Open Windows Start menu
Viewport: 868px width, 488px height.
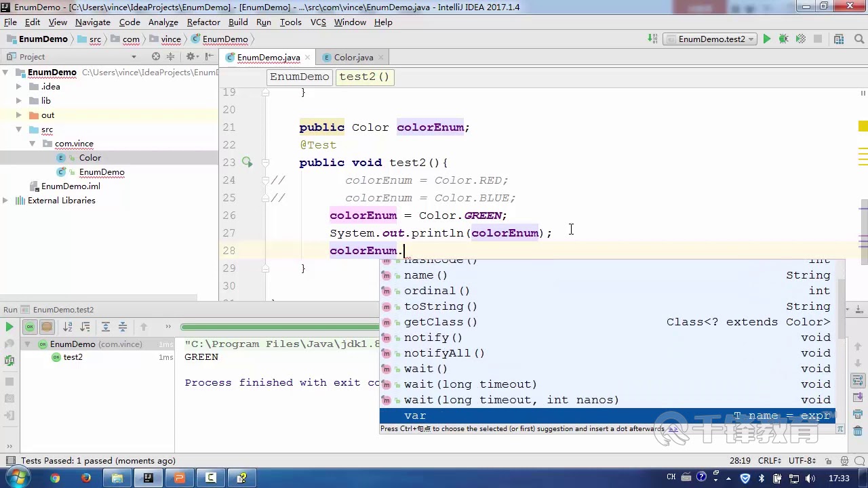pyautogui.click(x=18, y=478)
